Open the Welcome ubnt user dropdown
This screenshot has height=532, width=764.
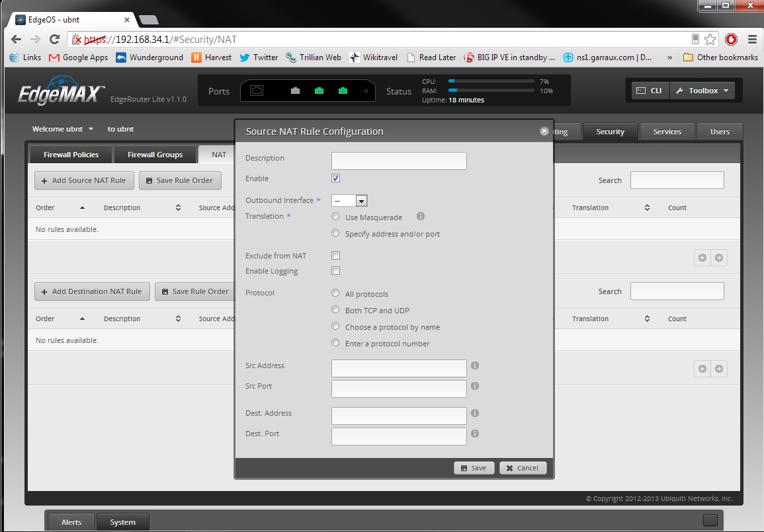click(63, 130)
